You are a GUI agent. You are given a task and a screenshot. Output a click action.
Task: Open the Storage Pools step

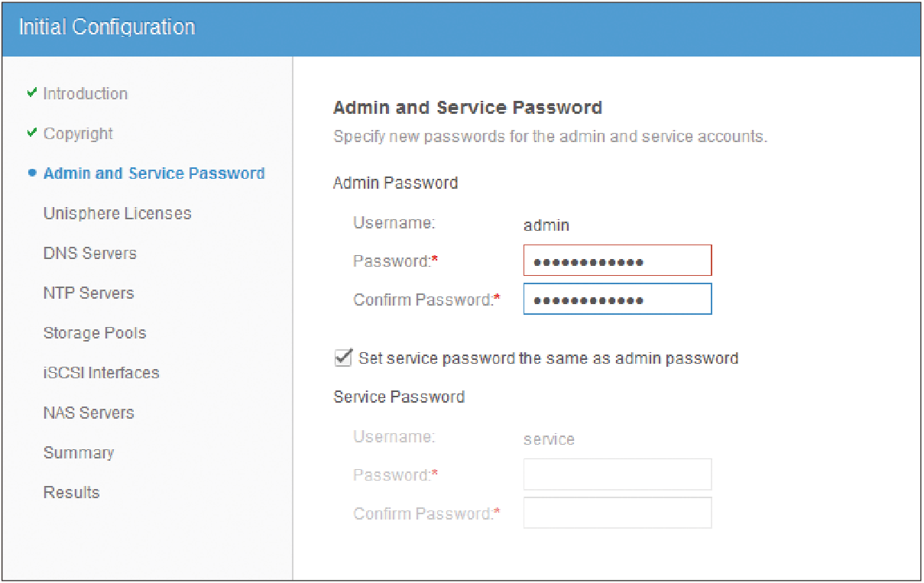point(95,333)
